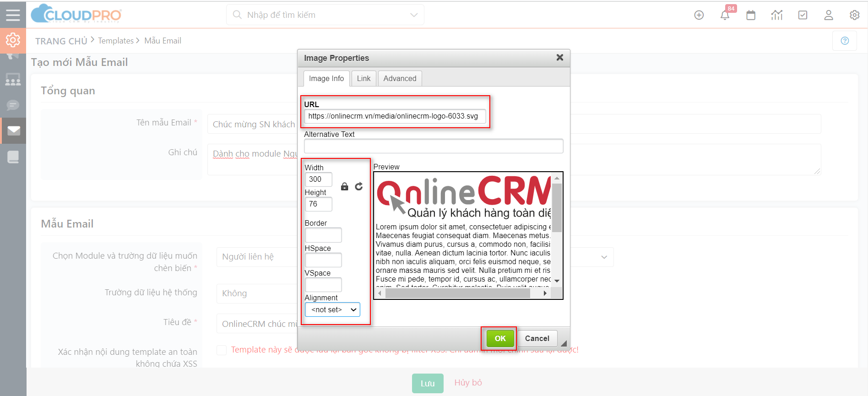
Task: Open the Alignment dropdown
Action: [x=332, y=309]
